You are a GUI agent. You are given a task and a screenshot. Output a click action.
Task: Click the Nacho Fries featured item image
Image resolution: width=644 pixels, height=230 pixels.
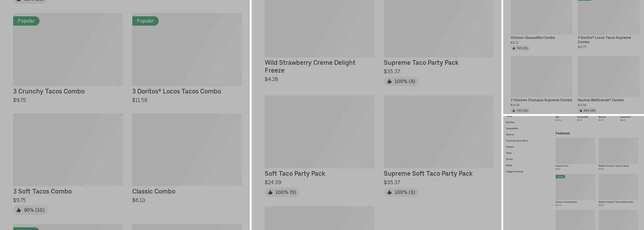click(575, 151)
